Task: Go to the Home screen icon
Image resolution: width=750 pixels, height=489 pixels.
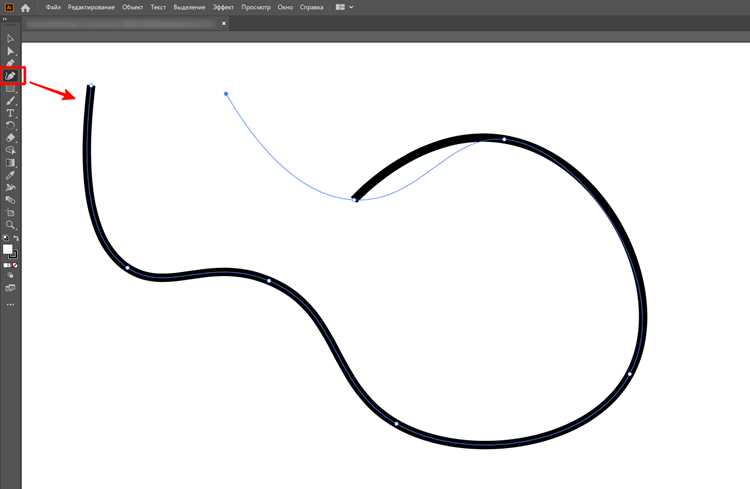Action: [x=25, y=8]
